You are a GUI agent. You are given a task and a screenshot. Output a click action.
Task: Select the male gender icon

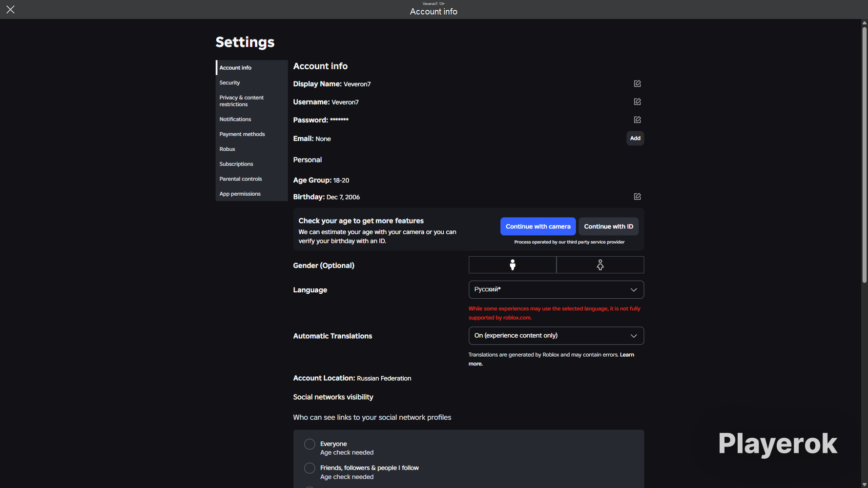point(513,265)
